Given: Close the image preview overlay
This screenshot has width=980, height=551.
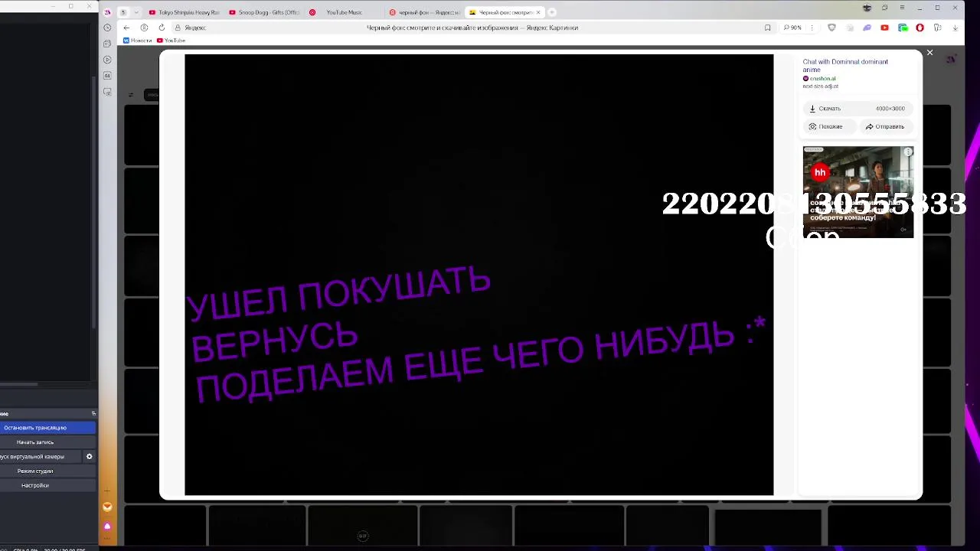Looking at the screenshot, I should pyautogui.click(x=929, y=53).
